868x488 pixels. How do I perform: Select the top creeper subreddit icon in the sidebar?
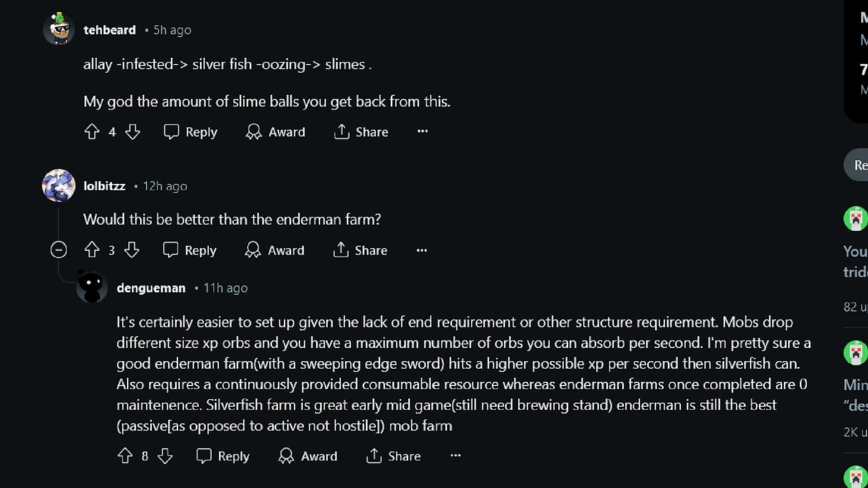(856, 218)
